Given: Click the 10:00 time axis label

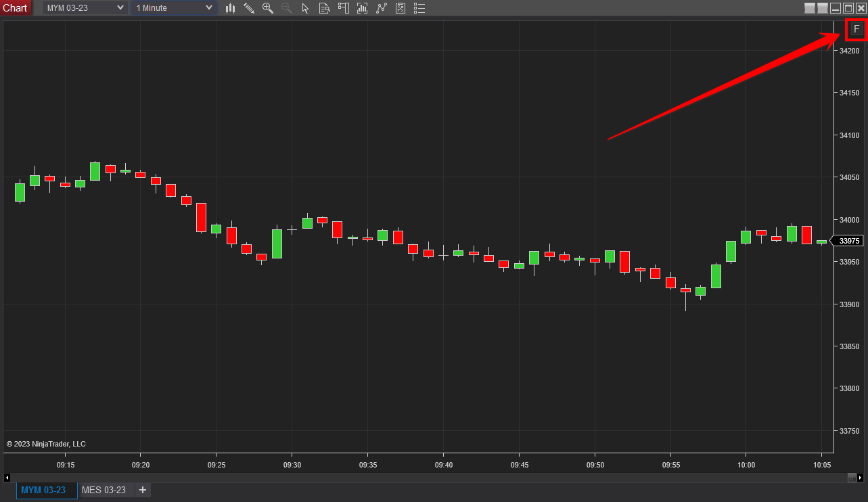Looking at the screenshot, I should [746, 465].
